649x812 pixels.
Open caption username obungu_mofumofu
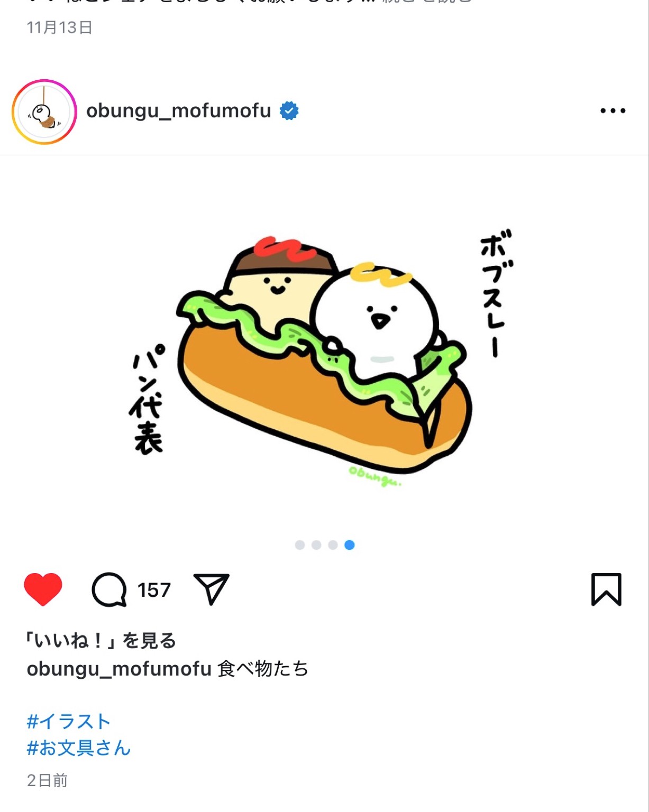[119, 669]
